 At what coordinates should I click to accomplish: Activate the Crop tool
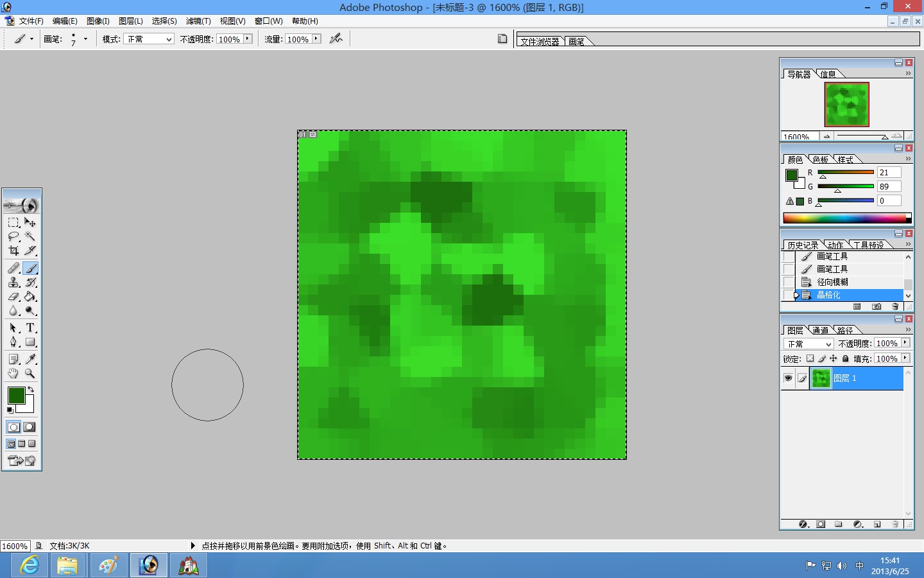13,250
